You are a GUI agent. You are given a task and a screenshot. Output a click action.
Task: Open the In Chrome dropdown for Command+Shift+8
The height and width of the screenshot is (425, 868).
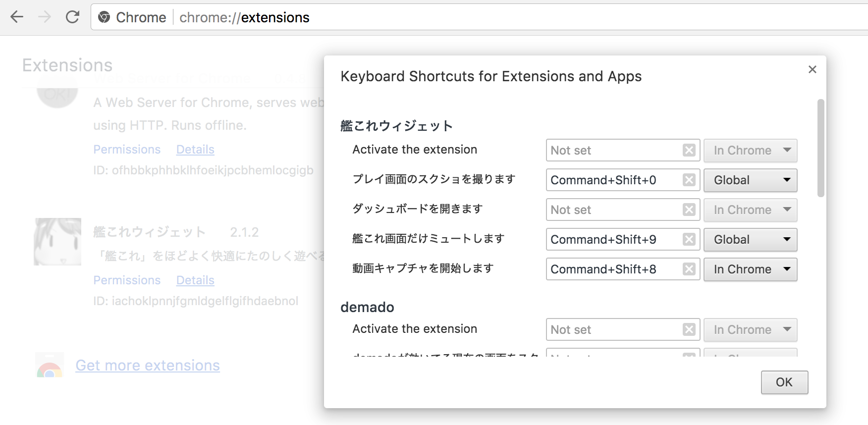click(x=751, y=269)
